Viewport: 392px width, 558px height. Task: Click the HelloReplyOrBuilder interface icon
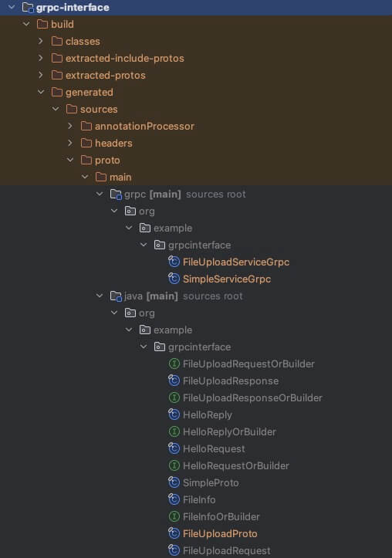click(x=174, y=431)
